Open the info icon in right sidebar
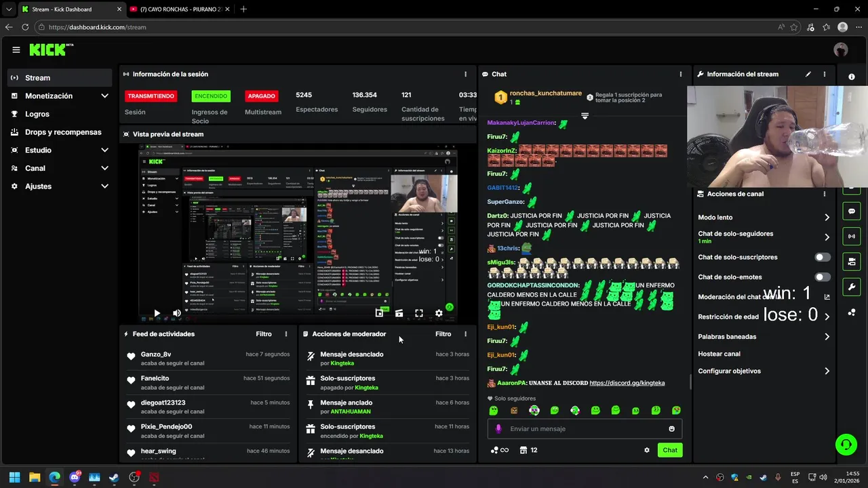The height and width of the screenshot is (488, 868). (852, 77)
